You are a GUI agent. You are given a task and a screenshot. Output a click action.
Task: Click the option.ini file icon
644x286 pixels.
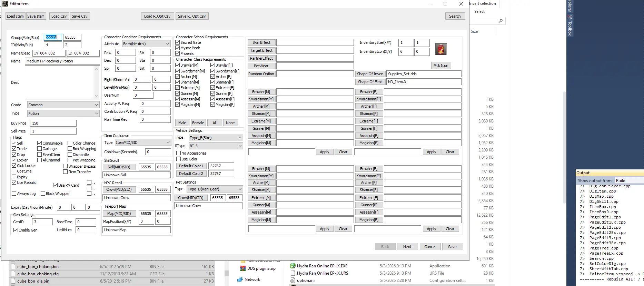[x=293, y=280]
